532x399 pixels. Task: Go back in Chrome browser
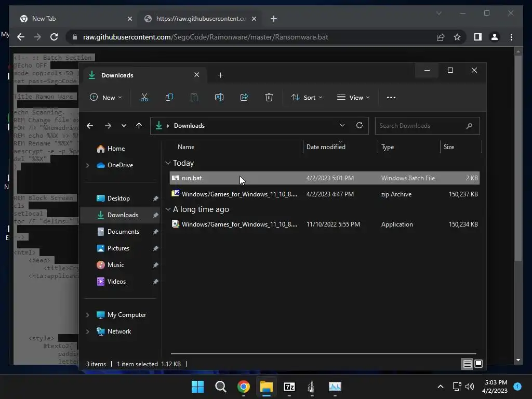[x=21, y=37]
